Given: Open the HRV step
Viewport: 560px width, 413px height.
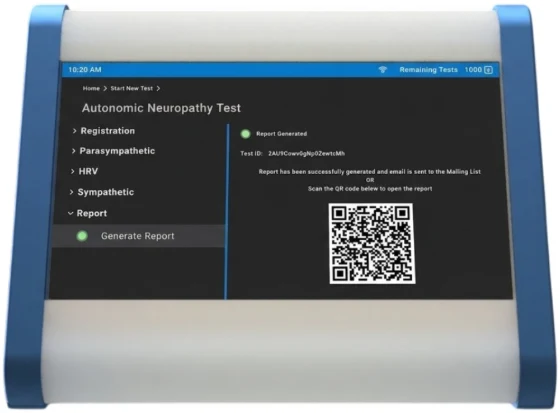Looking at the screenshot, I should pyautogui.click(x=88, y=171).
